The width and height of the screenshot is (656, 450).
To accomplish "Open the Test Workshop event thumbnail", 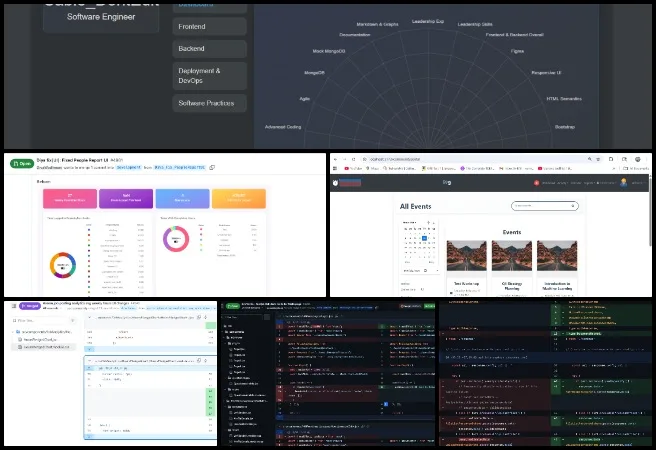I will [466, 256].
